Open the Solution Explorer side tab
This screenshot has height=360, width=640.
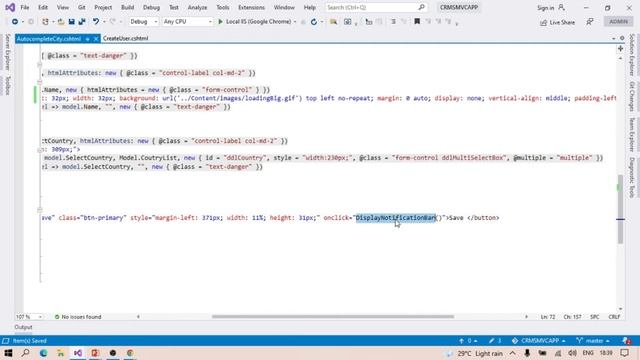pyautogui.click(x=632, y=55)
